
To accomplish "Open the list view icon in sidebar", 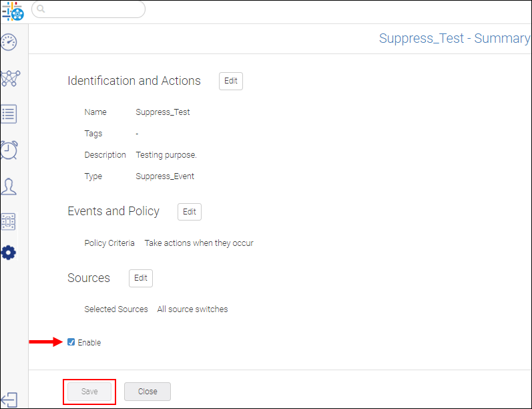I will (x=9, y=114).
